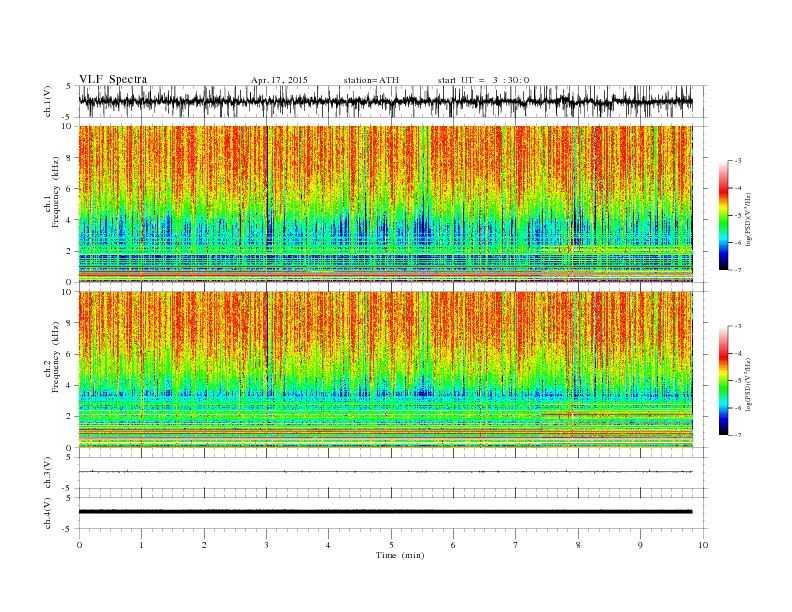Click the "6" tick on the time axis

coord(454,545)
